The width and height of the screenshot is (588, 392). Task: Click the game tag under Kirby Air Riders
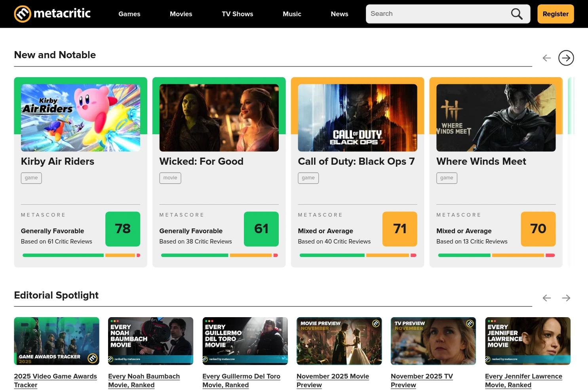pyautogui.click(x=31, y=178)
